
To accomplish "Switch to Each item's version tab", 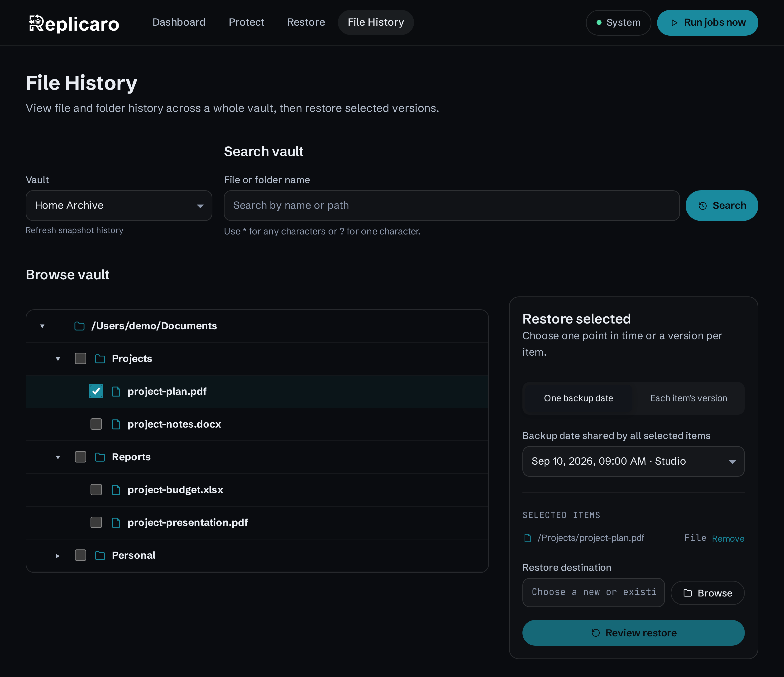I will (689, 399).
